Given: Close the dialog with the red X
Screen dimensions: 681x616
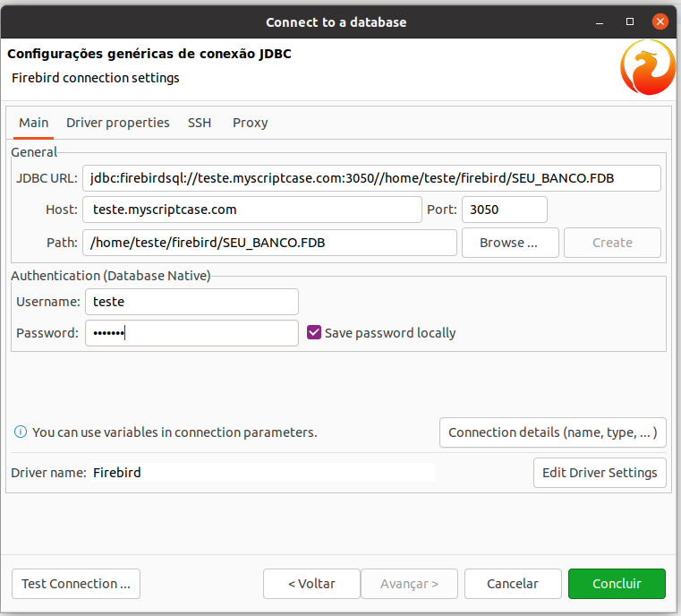Looking at the screenshot, I should [660, 21].
